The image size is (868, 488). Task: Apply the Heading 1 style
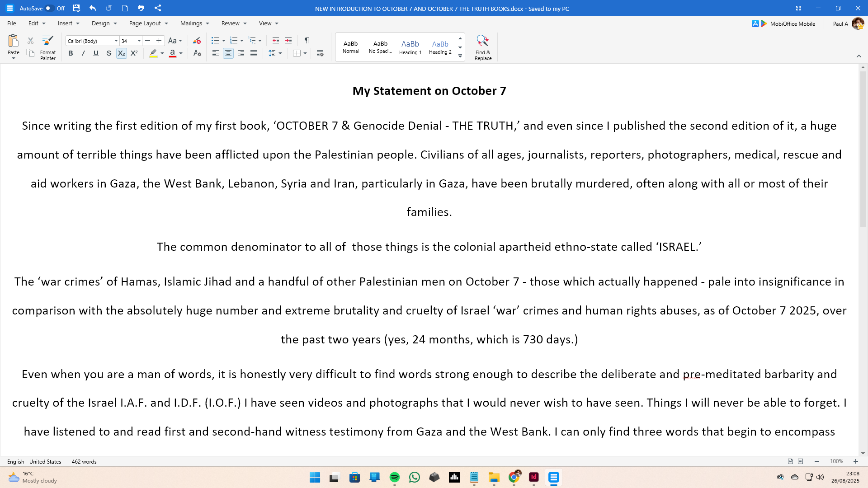tap(410, 47)
